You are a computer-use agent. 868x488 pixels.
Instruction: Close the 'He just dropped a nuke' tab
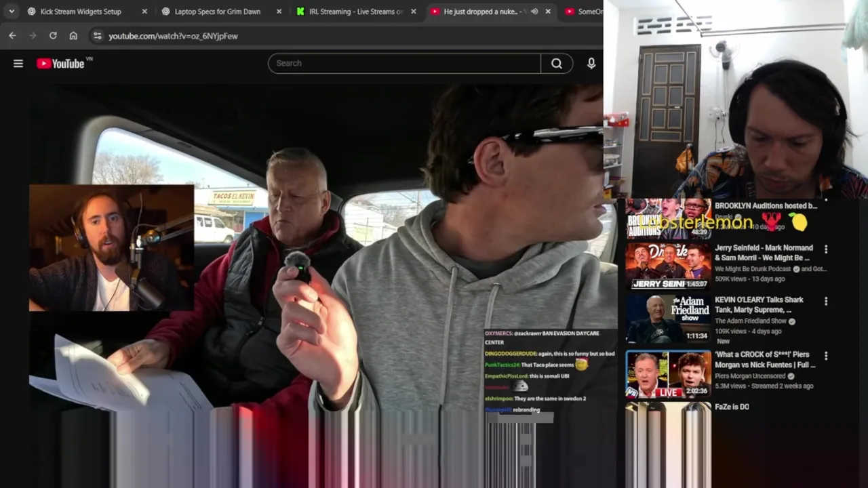tap(548, 12)
